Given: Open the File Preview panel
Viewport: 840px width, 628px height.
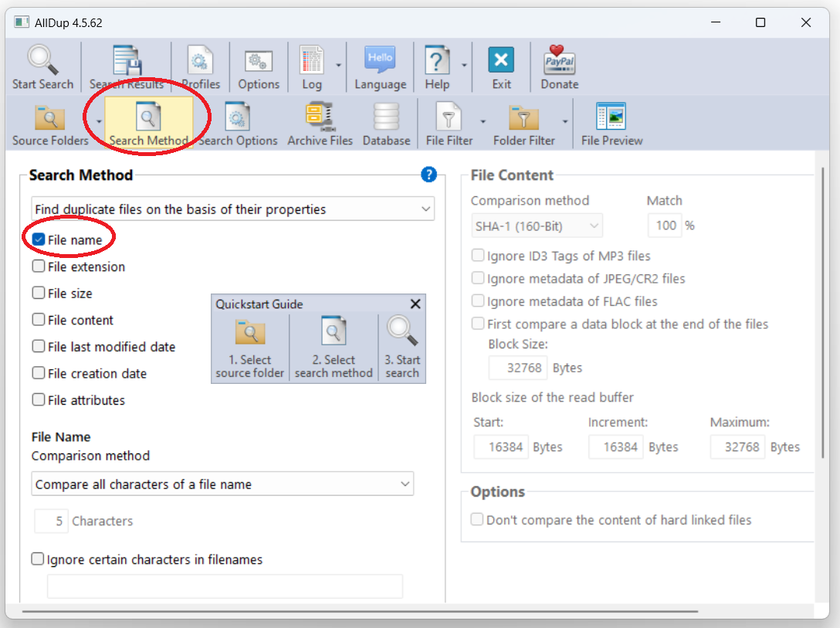Looking at the screenshot, I should pos(611,118).
